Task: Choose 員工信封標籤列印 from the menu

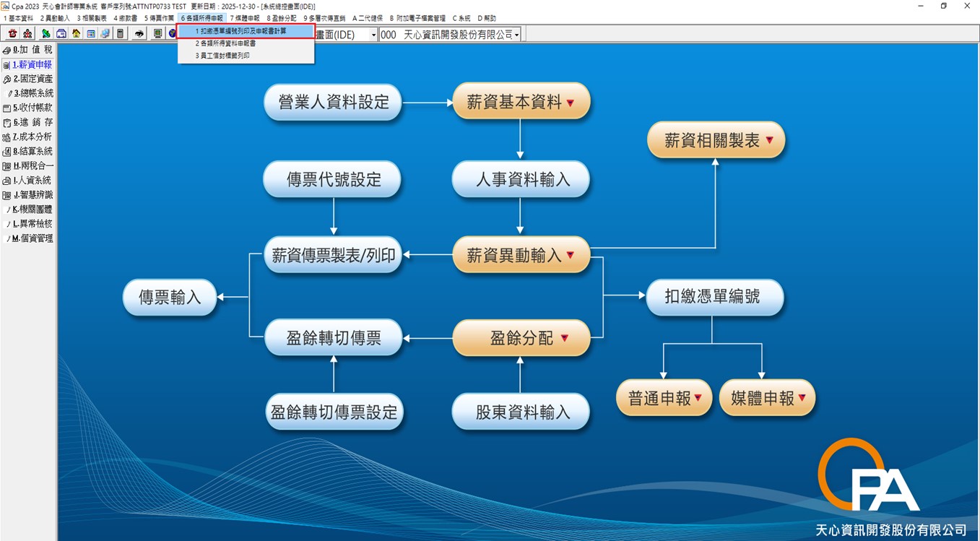Action: tap(222, 56)
